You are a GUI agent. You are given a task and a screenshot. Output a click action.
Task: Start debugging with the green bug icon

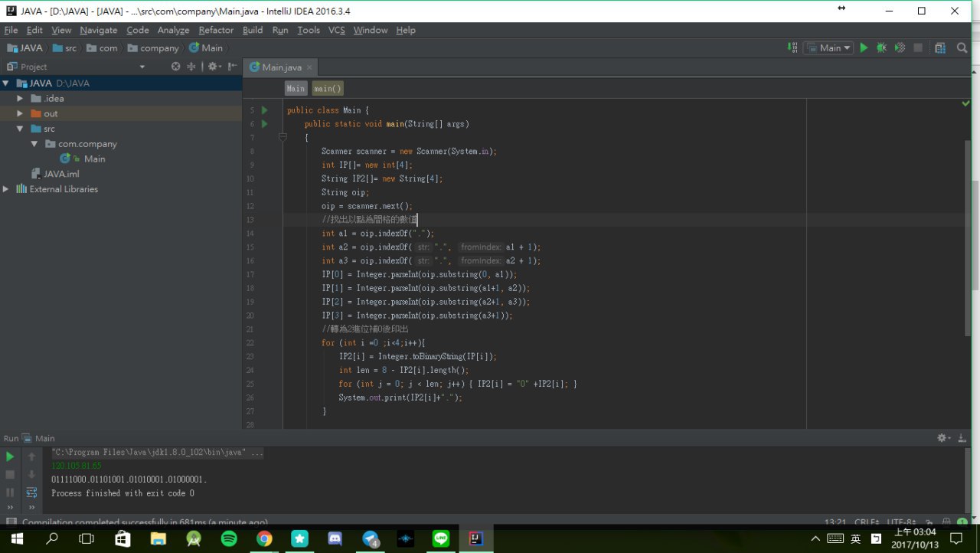tap(881, 47)
